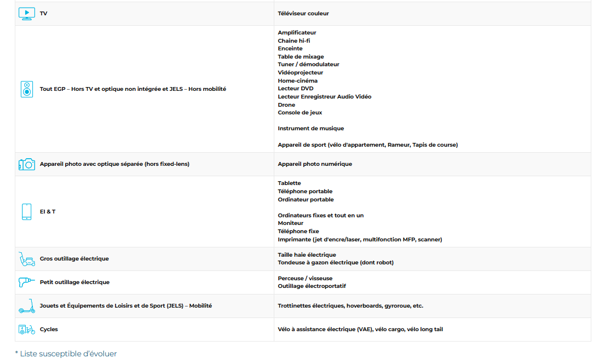
Task: Click the 'Liste susceptible d'évoluer' footnote
Action: (66, 354)
